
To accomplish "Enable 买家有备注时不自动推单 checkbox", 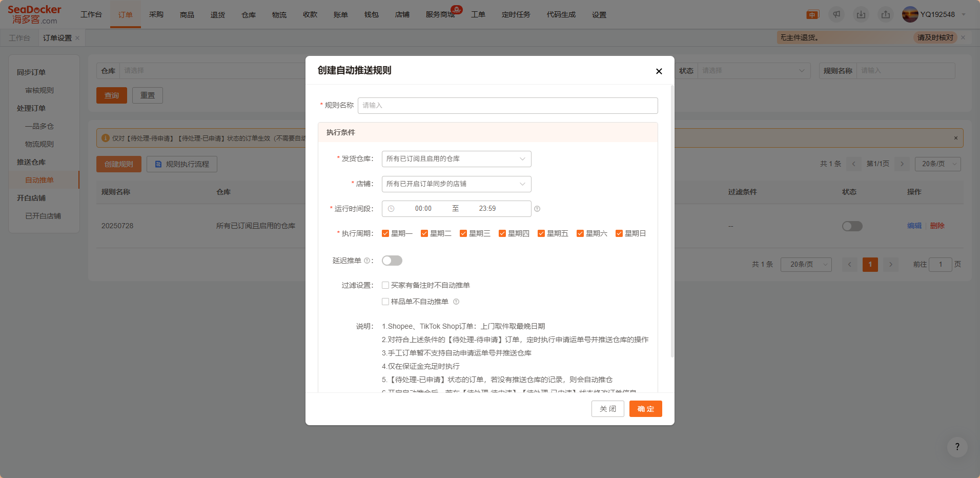I will (385, 285).
